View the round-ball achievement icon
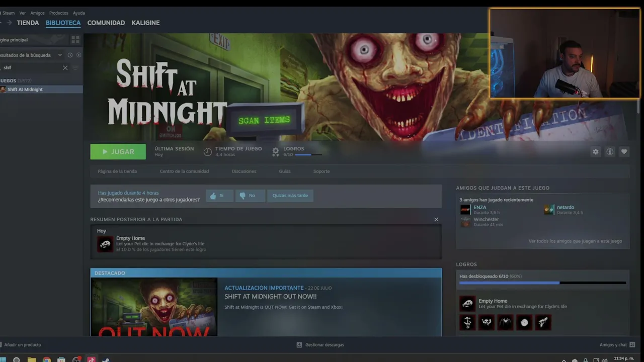 pyautogui.click(x=524, y=322)
